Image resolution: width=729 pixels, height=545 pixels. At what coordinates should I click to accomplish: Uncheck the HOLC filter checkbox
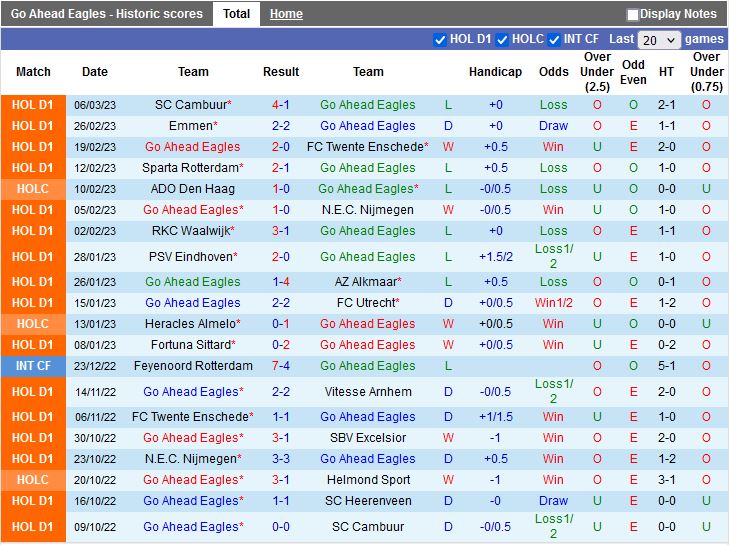502,40
